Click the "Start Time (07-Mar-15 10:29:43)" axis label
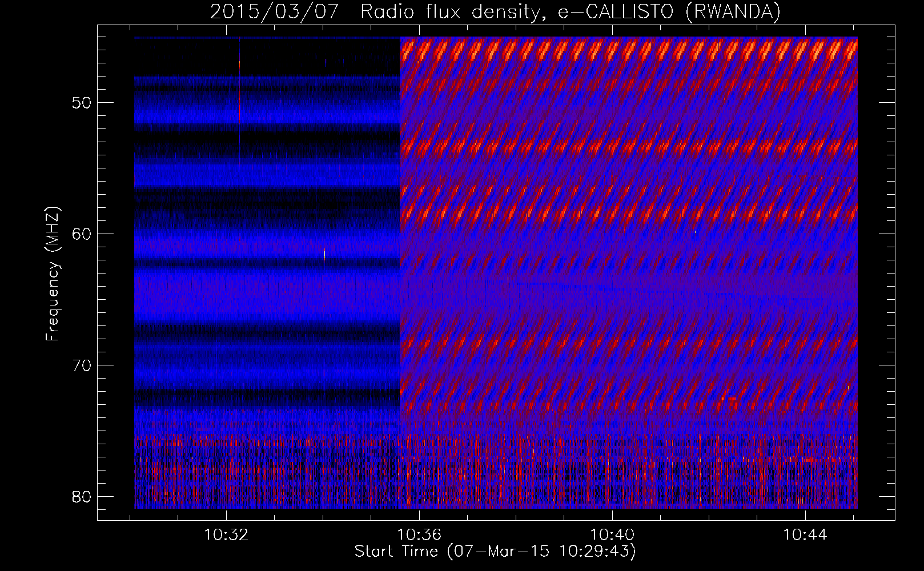The image size is (924, 571). pyautogui.click(x=495, y=552)
